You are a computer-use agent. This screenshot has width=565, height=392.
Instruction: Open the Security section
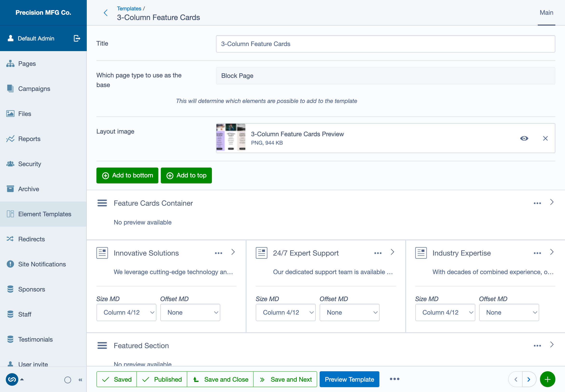(x=43, y=164)
